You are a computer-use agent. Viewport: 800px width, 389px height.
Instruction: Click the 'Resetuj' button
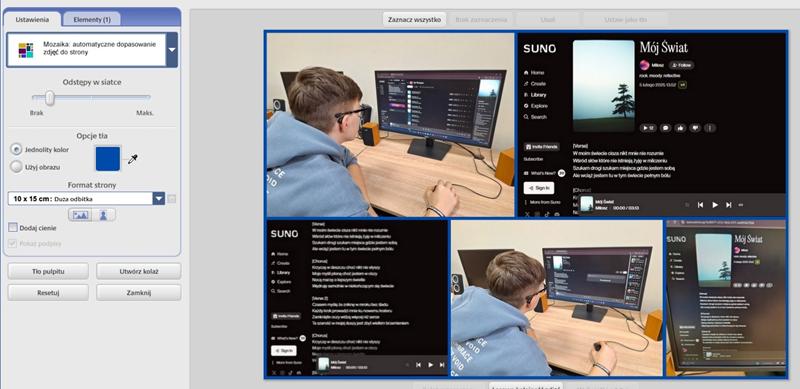tap(48, 293)
